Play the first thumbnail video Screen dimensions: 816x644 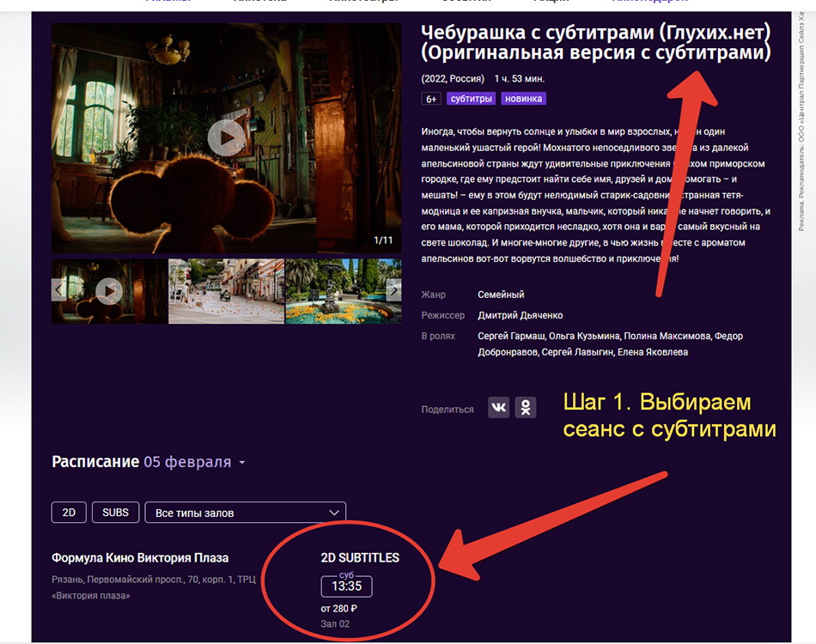coord(109,291)
